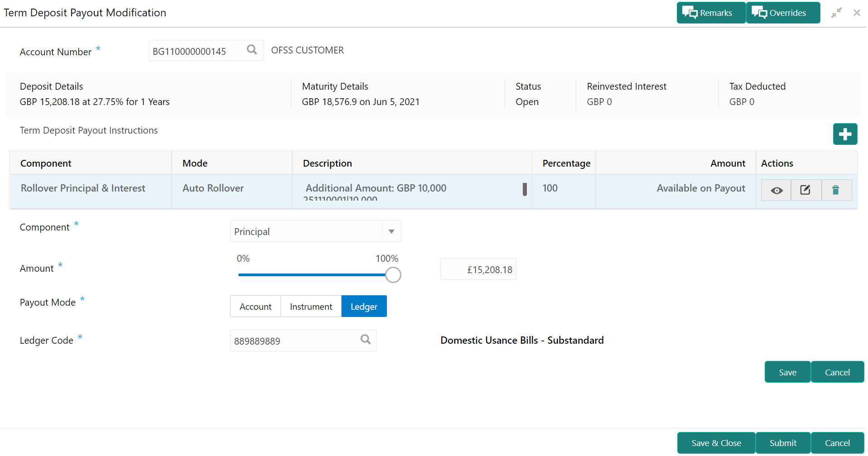The height and width of the screenshot is (456, 868).
Task: Add a new payout instruction with plus icon
Action: 844,134
